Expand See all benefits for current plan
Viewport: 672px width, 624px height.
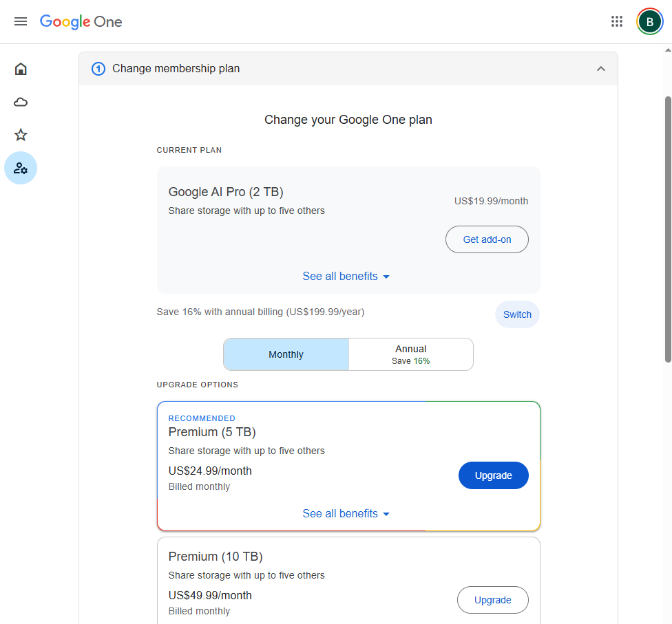click(x=346, y=277)
